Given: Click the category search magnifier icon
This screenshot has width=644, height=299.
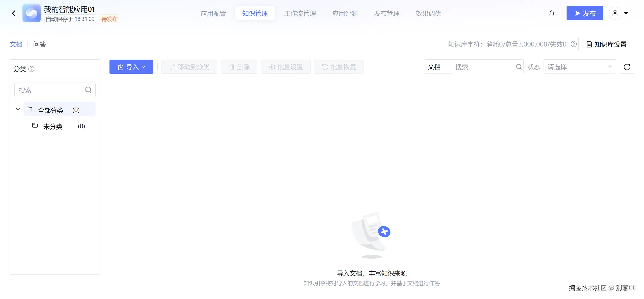Looking at the screenshot, I should click(88, 90).
